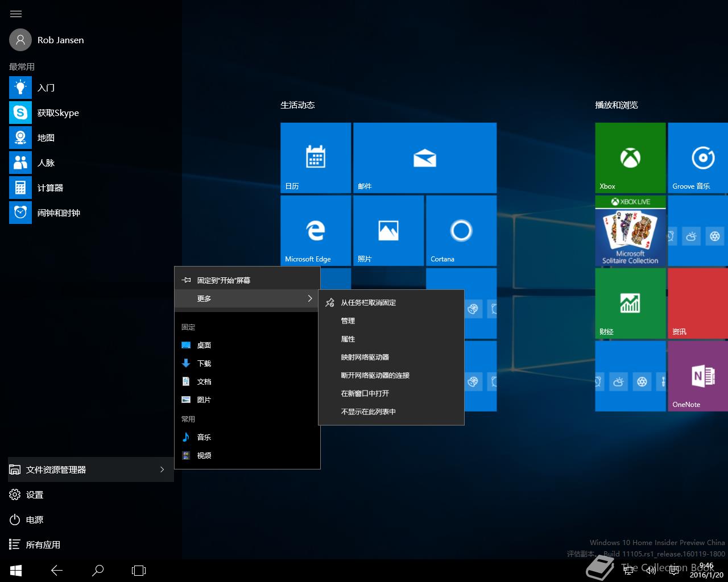
Task: Open 文档 Documents in jump list
Action: click(x=247, y=381)
